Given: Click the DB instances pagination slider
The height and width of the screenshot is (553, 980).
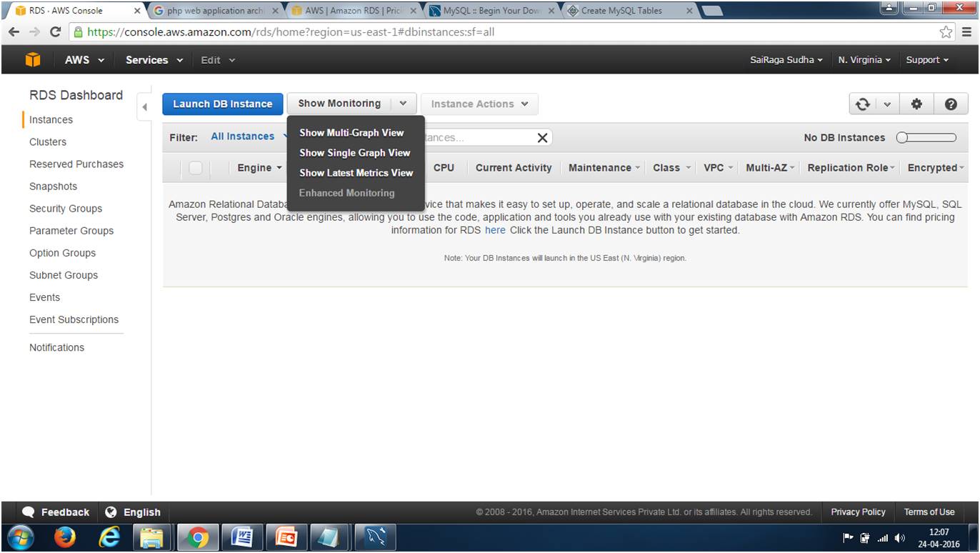Looking at the screenshot, I should pos(926,138).
